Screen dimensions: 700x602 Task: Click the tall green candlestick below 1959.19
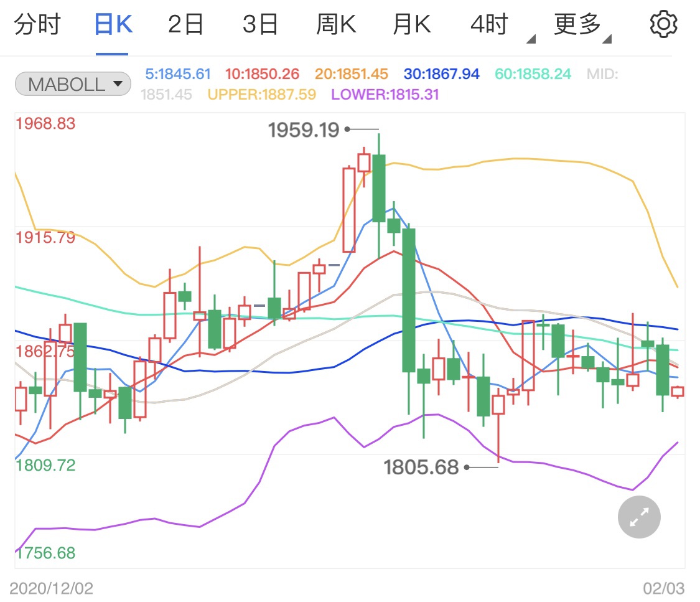tap(379, 188)
